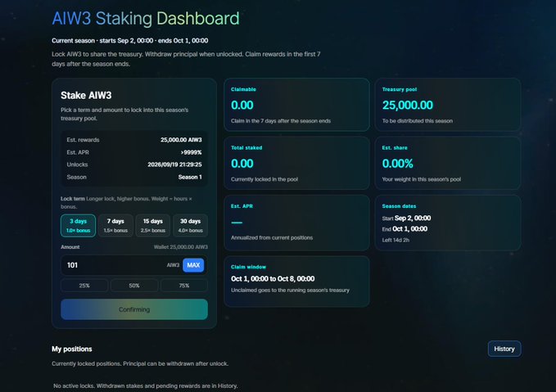Click the AIW3 Staking Dashboard title
The image size is (556, 392).
(146, 19)
